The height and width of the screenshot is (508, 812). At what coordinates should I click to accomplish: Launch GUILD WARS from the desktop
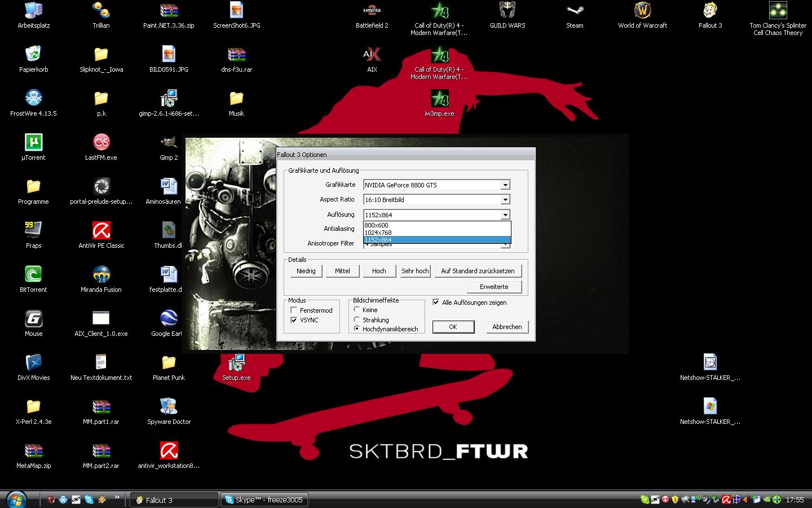(x=507, y=15)
